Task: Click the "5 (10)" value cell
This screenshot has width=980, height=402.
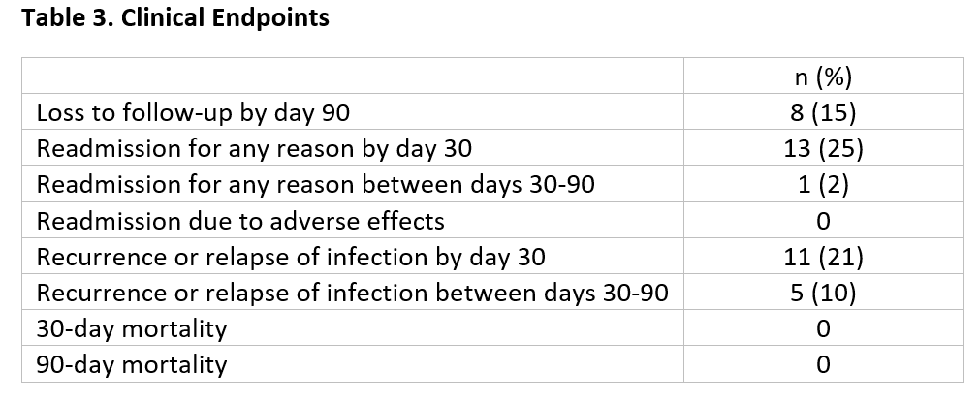Action: (823, 293)
